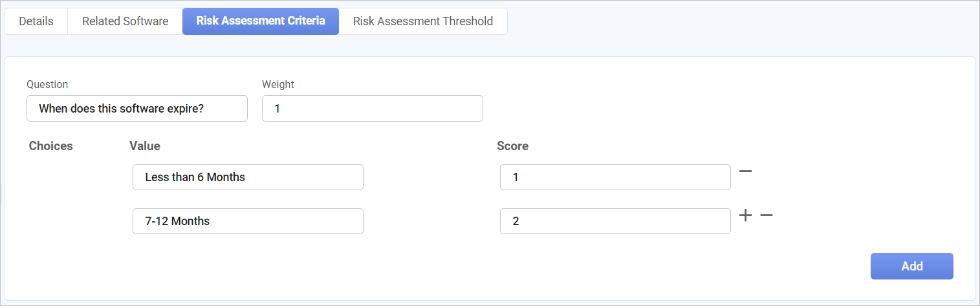Go to the Risk Assessment Threshold tab
980x306 pixels.
pyautogui.click(x=422, y=21)
